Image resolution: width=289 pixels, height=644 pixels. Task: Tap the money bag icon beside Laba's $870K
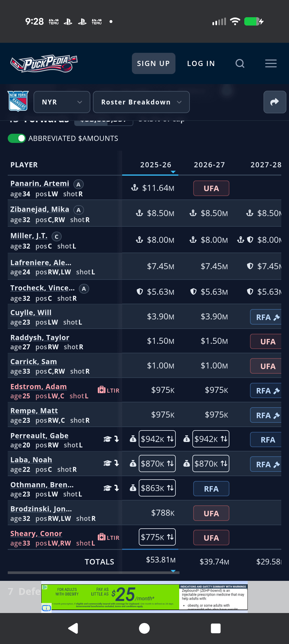point(133,463)
